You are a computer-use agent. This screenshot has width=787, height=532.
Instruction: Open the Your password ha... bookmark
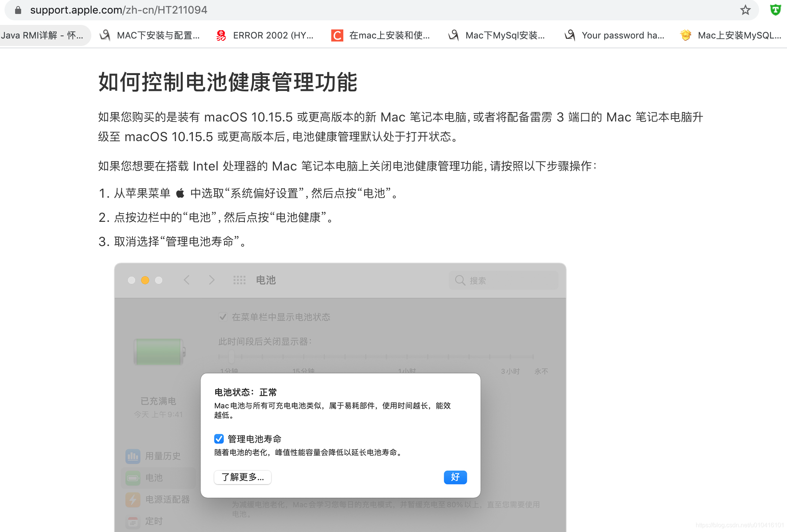coord(614,35)
